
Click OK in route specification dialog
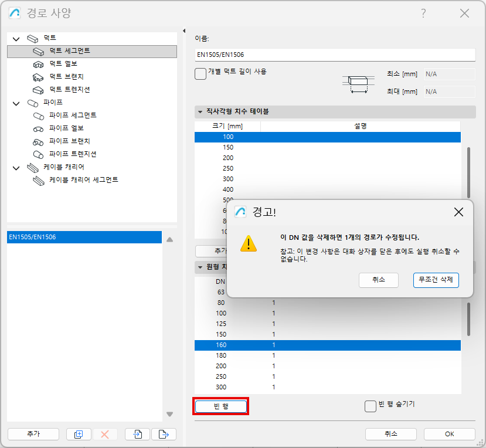pyautogui.click(x=449, y=434)
